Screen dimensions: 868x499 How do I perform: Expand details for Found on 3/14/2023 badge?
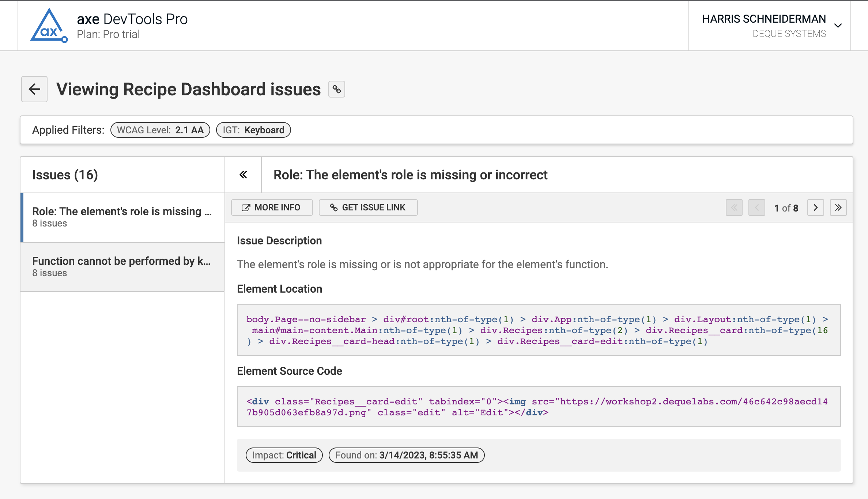(x=406, y=455)
